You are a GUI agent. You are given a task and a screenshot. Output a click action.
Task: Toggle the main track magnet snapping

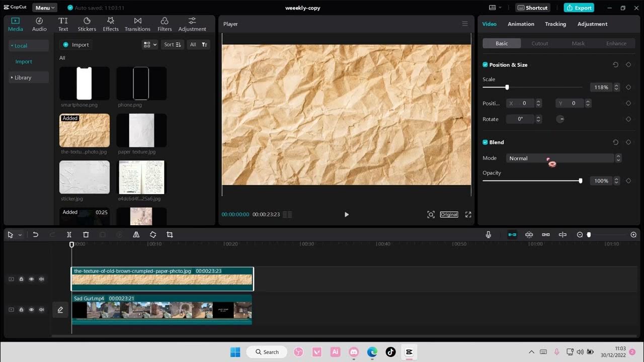[x=512, y=235]
